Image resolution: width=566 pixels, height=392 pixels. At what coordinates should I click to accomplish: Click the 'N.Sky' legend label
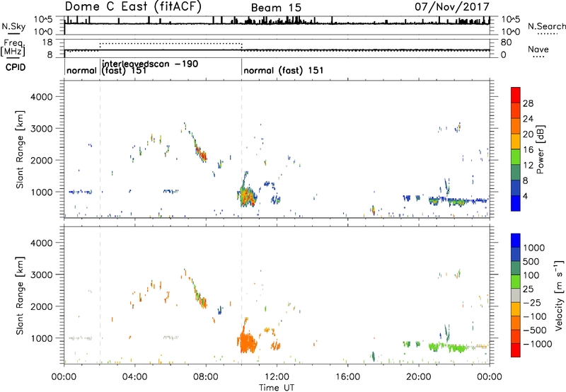pos(13,26)
